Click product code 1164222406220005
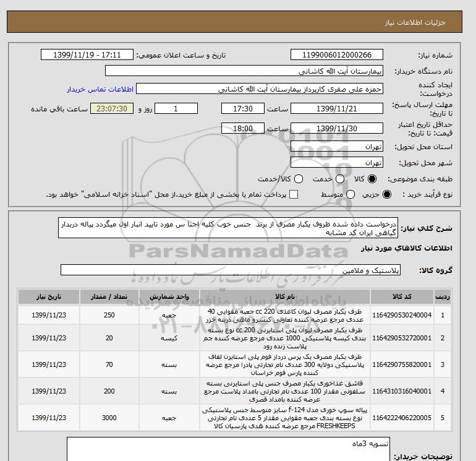This screenshot has height=461, width=476. (x=402, y=418)
